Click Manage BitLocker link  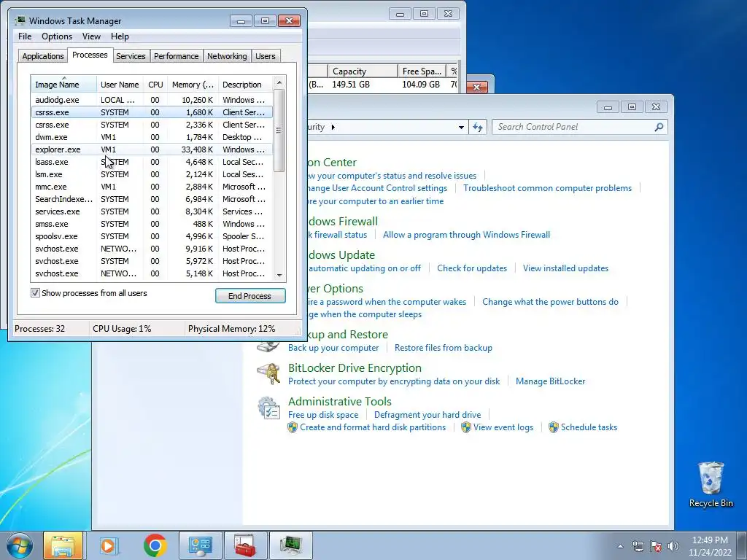[550, 381]
